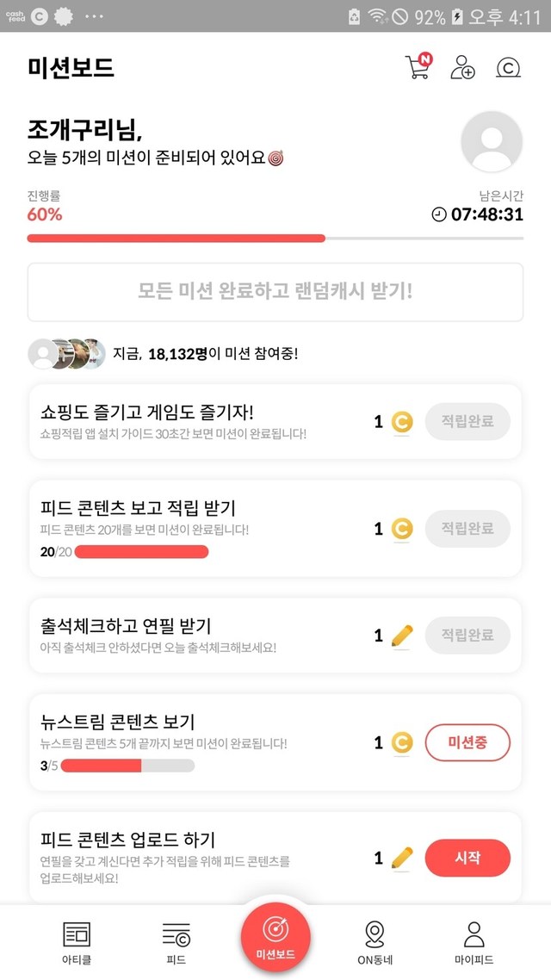Screen dimensions: 551x980
Task: Switch to the 아티클 tab
Action: click(x=77, y=942)
